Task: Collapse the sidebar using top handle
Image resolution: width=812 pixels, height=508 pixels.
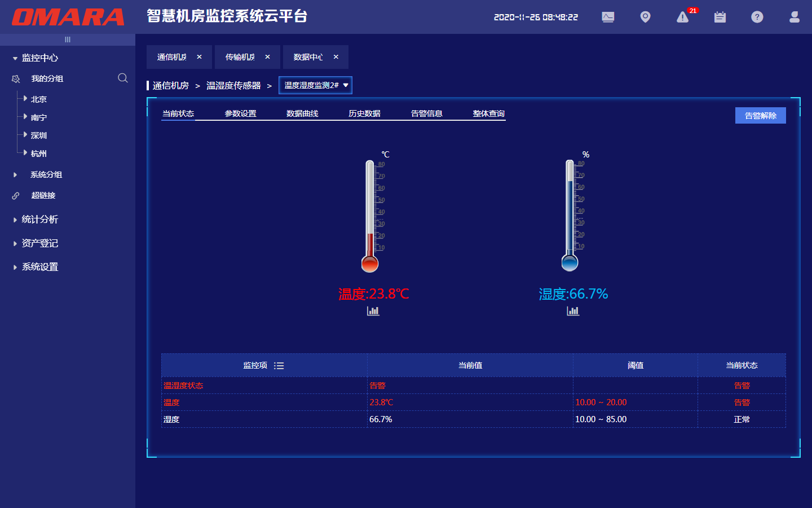Action: (x=68, y=40)
